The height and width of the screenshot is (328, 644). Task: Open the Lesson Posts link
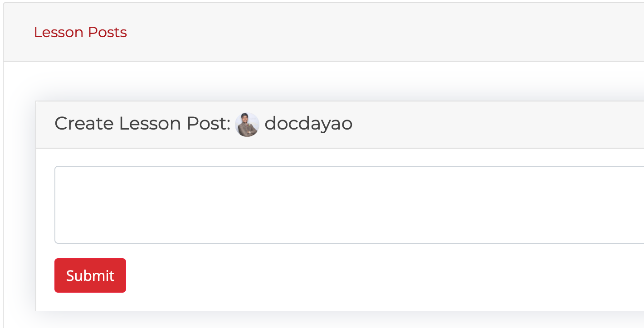click(x=80, y=32)
